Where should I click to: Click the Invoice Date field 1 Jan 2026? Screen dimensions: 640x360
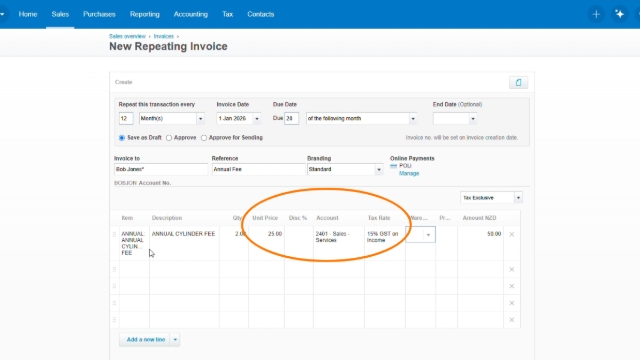point(234,119)
